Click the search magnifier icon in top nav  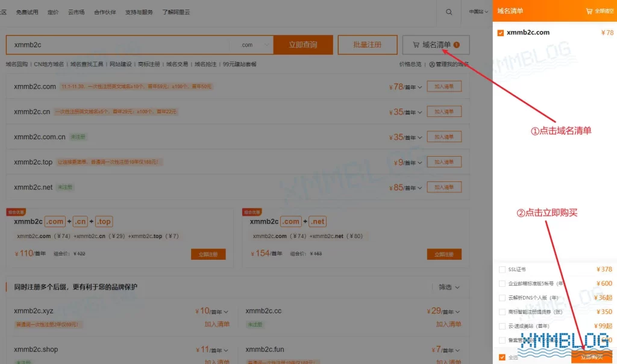(x=448, y=12)
